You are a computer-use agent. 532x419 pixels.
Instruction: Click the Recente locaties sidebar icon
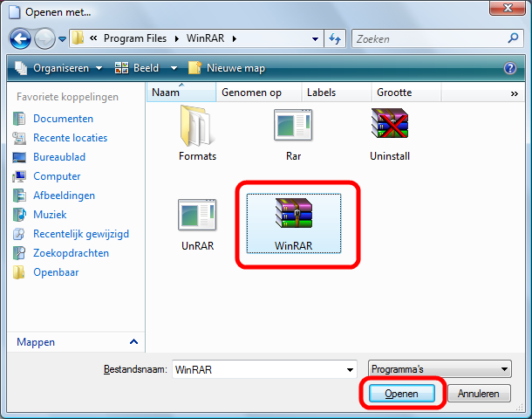19,138
